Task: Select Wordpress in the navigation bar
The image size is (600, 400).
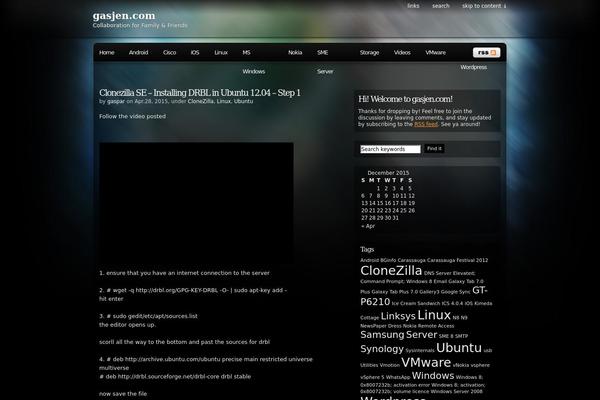Action: tap(474, 67)
